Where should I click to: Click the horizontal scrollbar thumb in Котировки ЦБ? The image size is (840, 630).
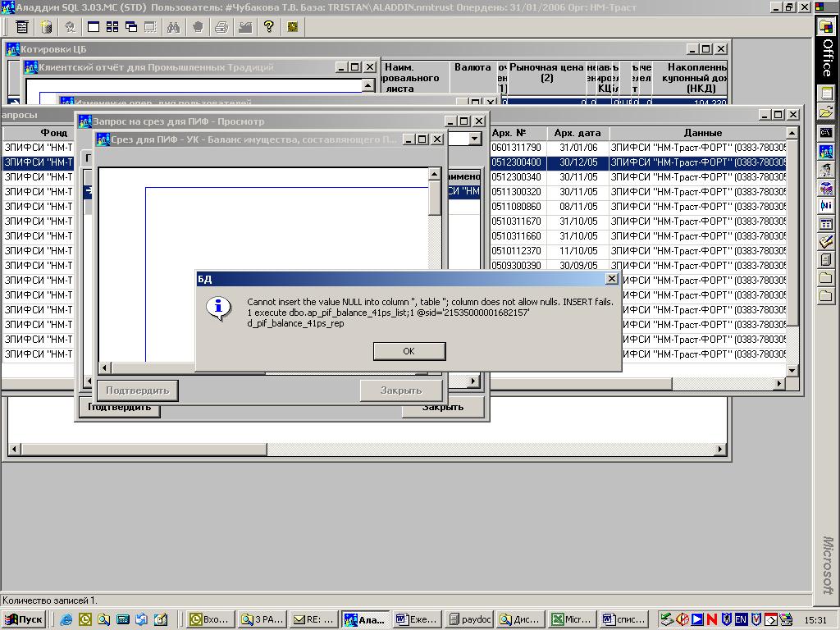click(144, 449)
